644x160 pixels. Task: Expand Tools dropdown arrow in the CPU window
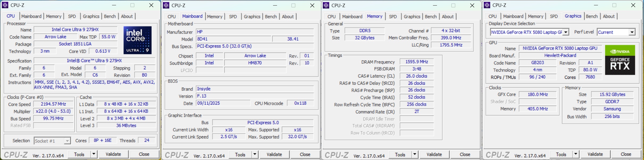94,154
